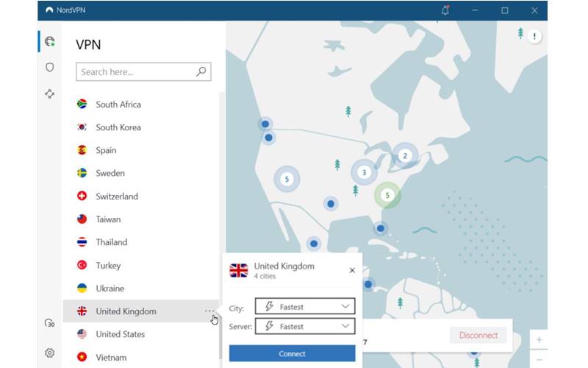The image size is (588, 368).
Task: Open the VPN globe icon in sidebar
Action: [x=50, y=41]
